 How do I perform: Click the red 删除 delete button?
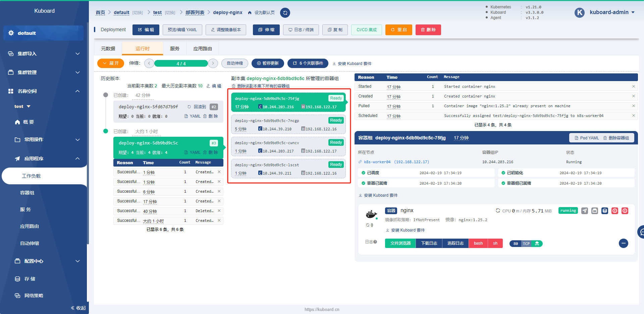428,30
